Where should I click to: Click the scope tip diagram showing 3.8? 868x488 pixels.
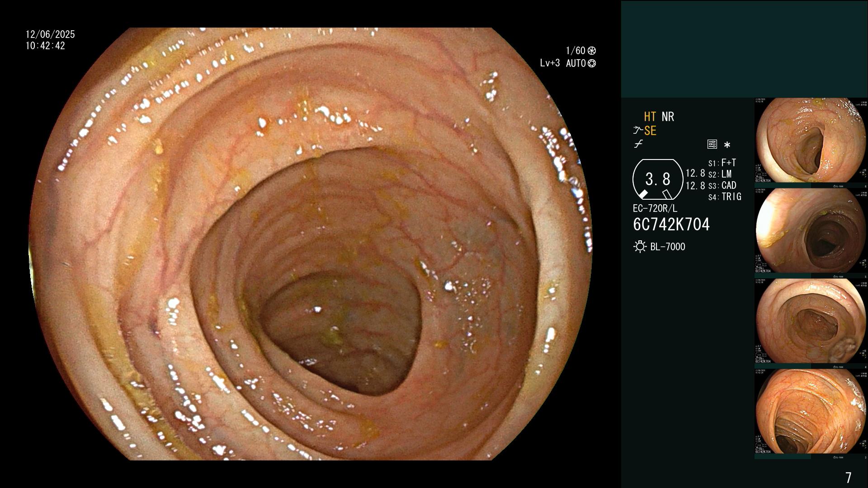pos(657,179)
